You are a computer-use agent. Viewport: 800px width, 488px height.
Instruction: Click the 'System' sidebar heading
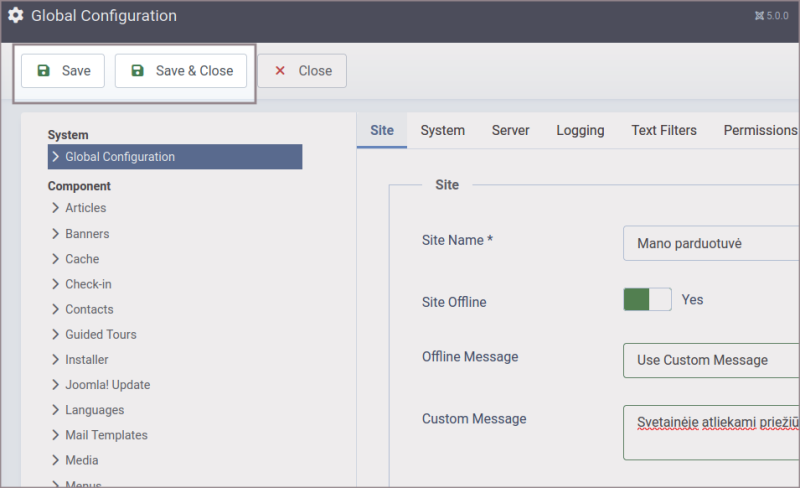68,135
